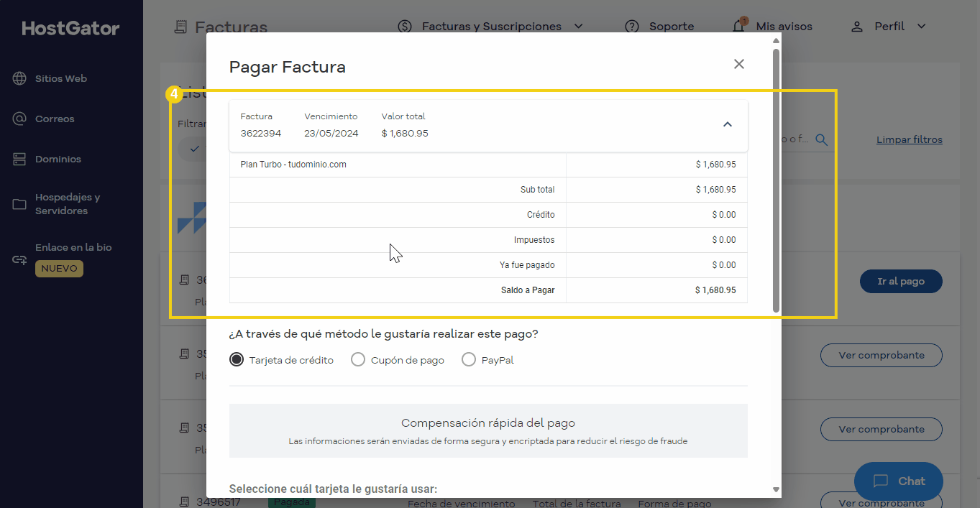Viewport: 980px width, 508px height.
Task: Open Sitios Web in sidebar
Action: 61,78
